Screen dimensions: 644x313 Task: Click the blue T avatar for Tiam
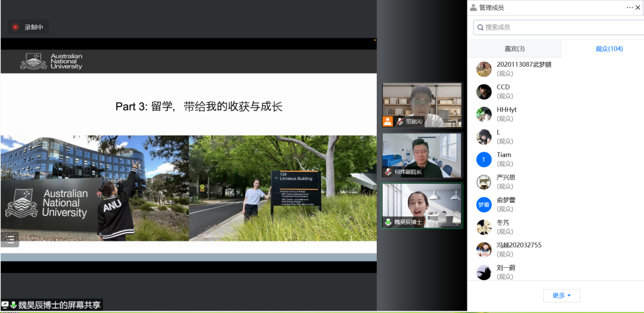[484, 159]
